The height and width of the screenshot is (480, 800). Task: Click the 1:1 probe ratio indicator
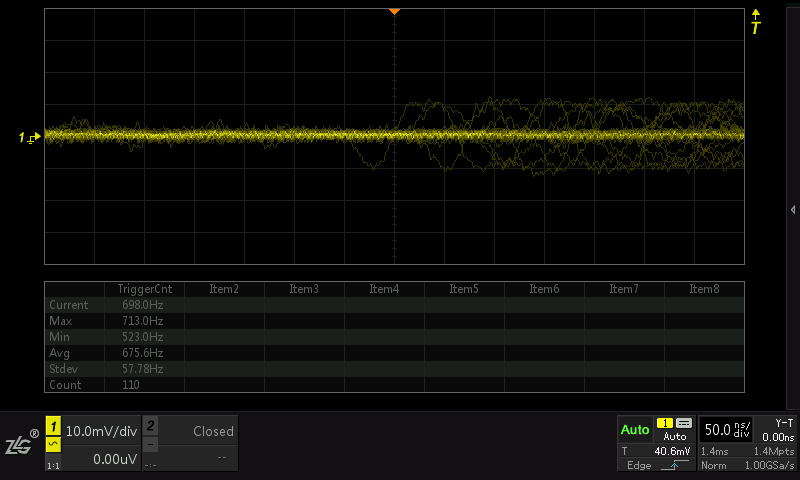(54, 466)
